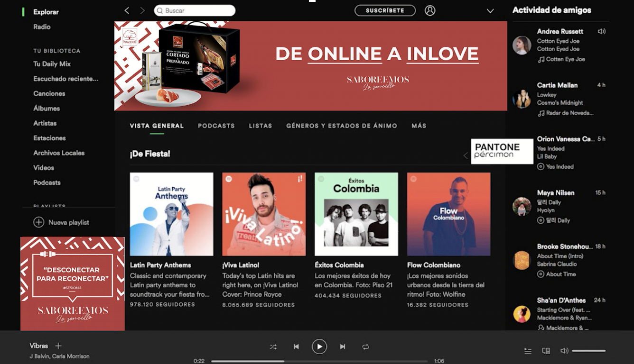Open Orion Vanessa Ca... friend activity

(x=566, y=139)
